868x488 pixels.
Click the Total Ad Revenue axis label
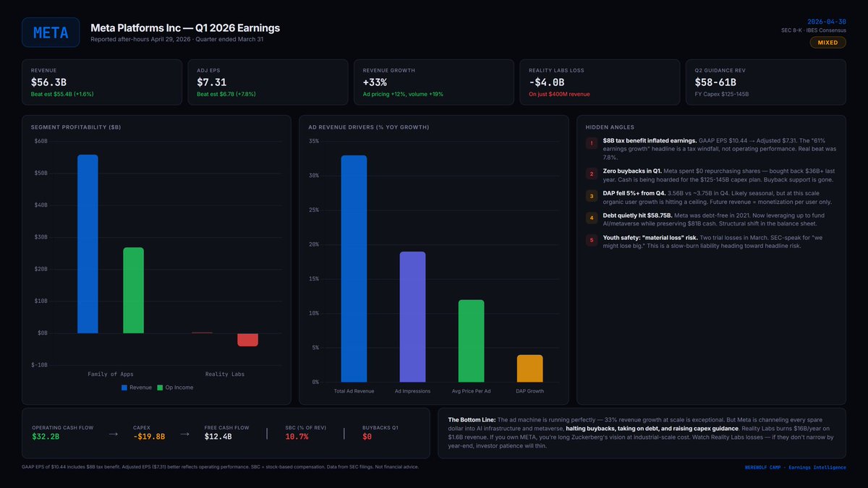[354, 391]
